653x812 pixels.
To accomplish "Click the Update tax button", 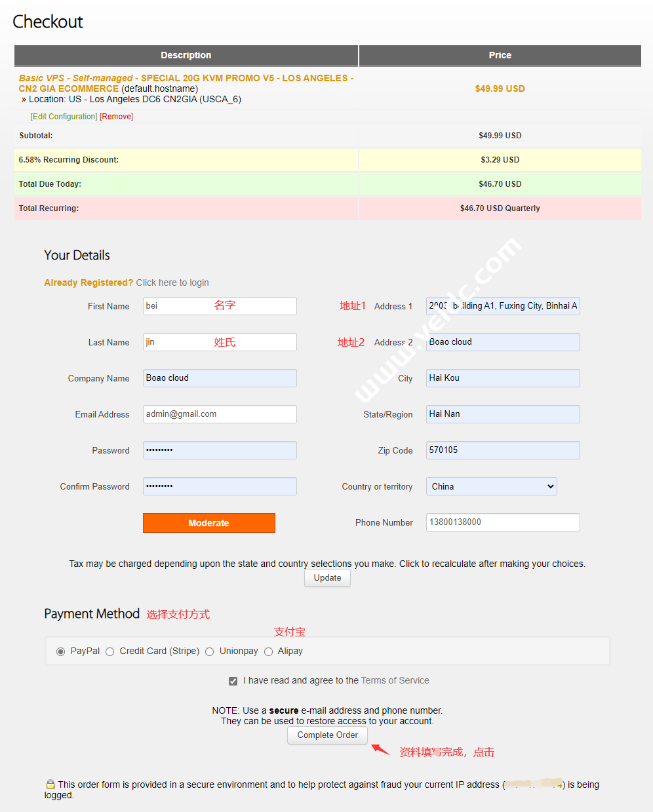I will (x=328, y=578).
